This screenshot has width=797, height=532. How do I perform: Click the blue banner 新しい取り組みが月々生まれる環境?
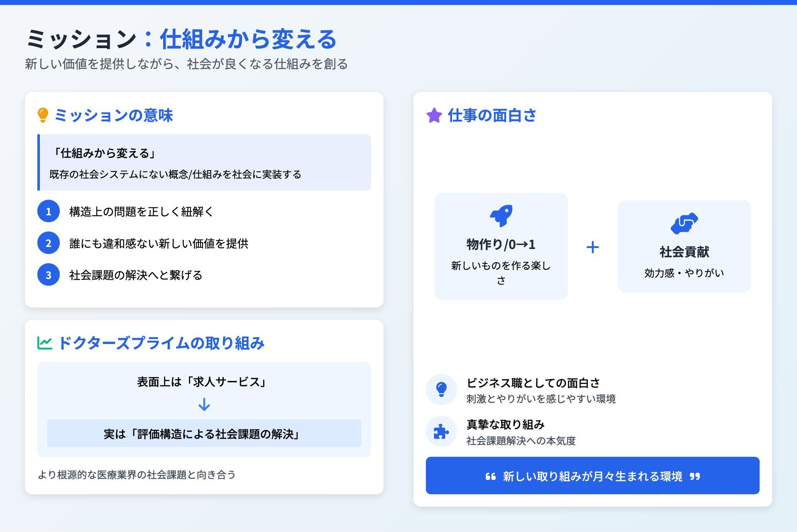pos(592,476)
